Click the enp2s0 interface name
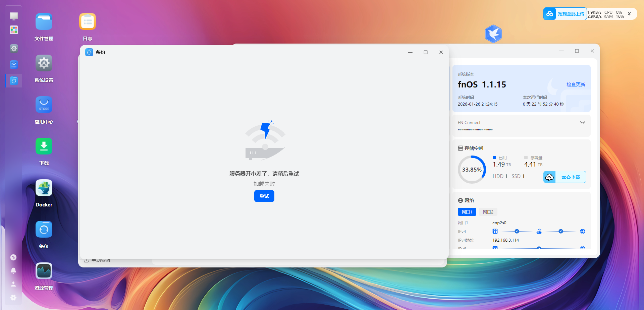 (x=499, y=223)
